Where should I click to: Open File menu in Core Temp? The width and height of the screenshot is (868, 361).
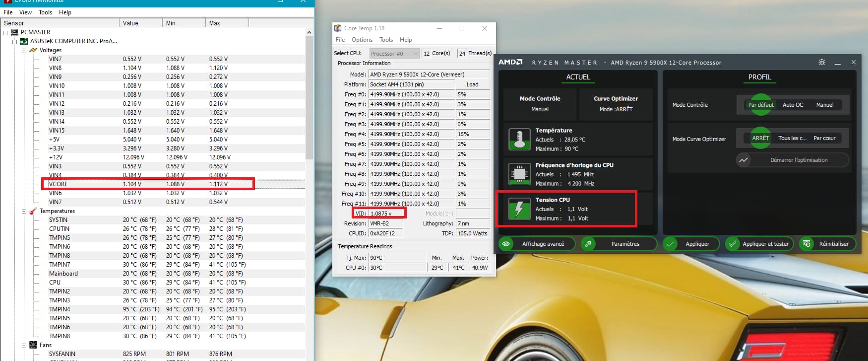[340, 40]
